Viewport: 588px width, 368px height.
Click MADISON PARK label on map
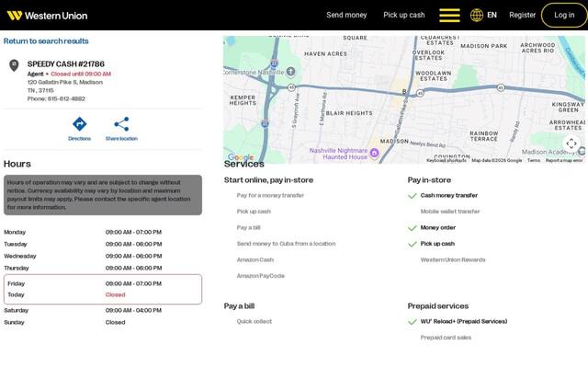484,46
